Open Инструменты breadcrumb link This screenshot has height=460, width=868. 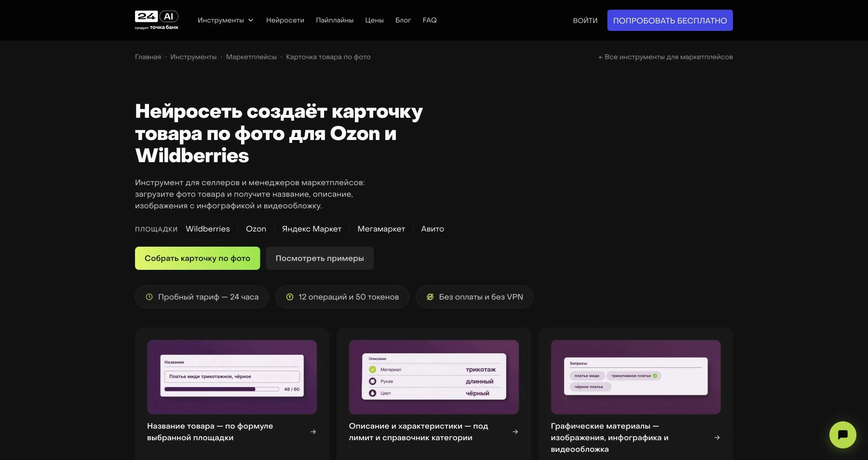pos(193,57)
